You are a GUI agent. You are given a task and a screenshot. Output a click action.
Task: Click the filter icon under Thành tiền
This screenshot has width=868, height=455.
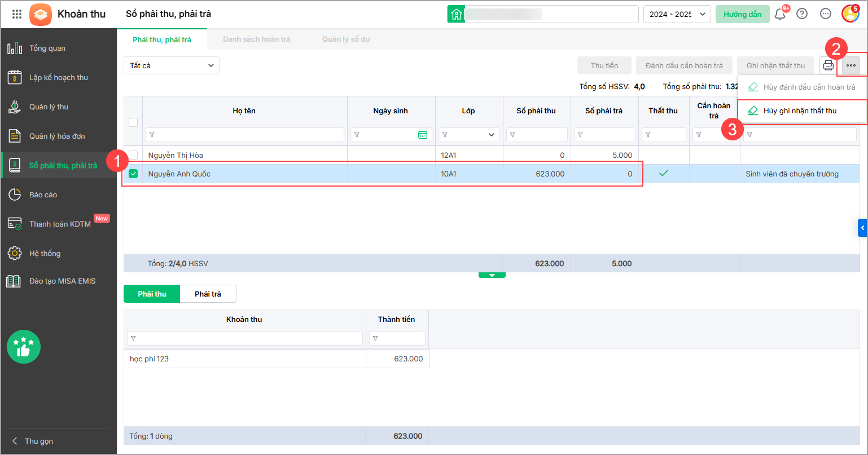click(x=375, y=338)
